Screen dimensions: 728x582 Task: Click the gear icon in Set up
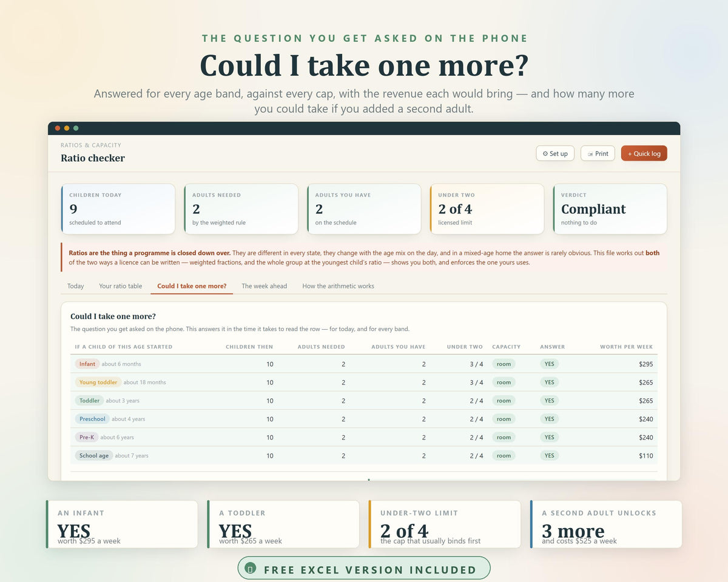[545, 153]
